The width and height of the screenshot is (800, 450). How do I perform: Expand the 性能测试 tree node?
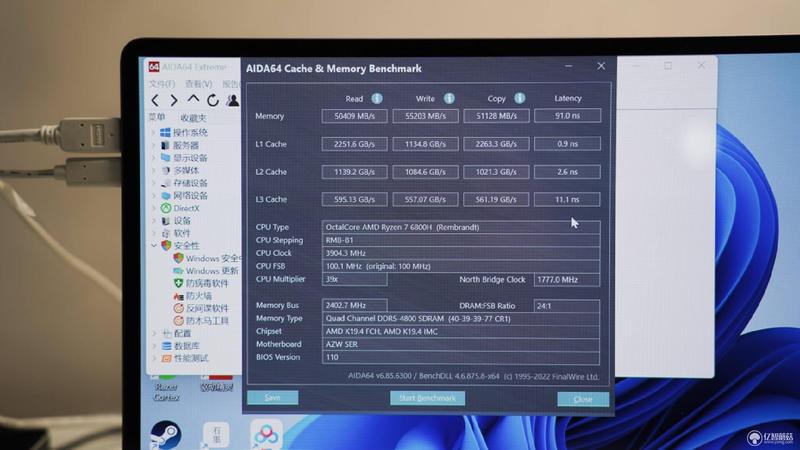[154, 358]
